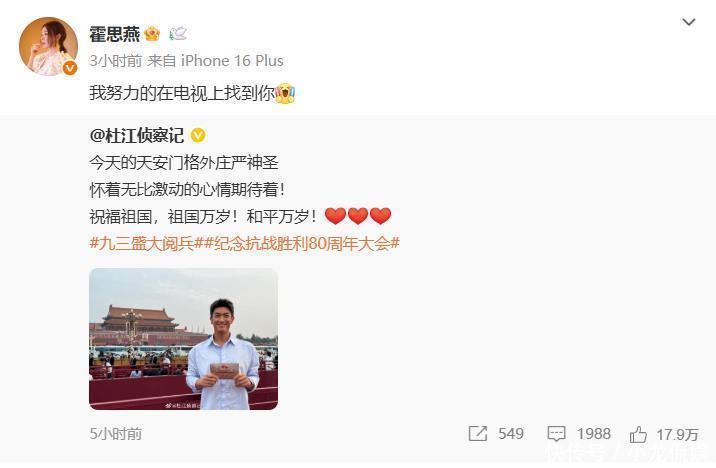Screen dimensions: 716x468
Task: Open 霍思燕's profile avatar
Action: tap(48, 47)
